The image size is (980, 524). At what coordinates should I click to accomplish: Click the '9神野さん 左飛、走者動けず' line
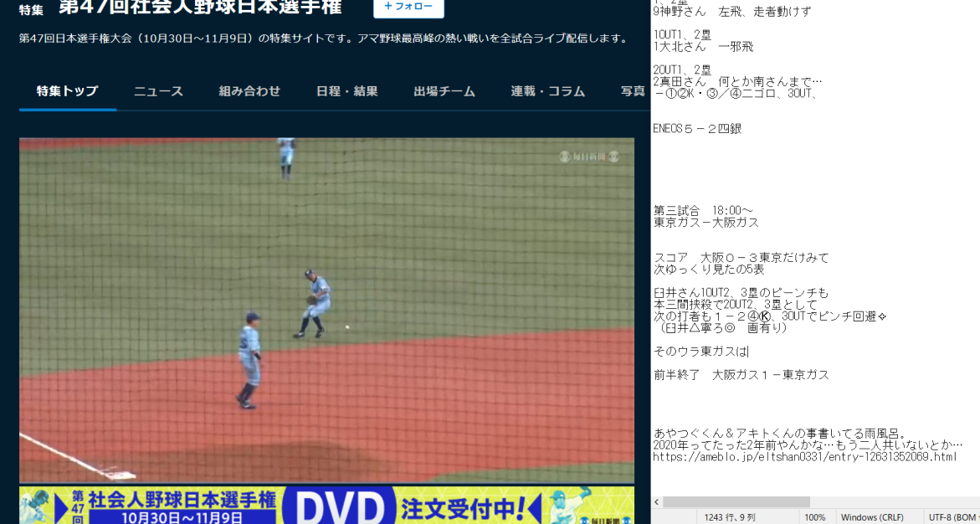click(732, 11)
